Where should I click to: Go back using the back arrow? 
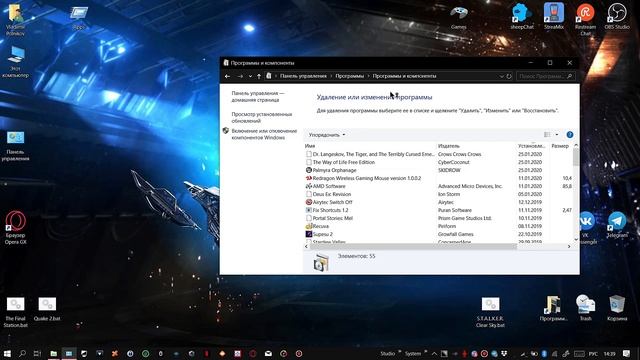[227, 76]
